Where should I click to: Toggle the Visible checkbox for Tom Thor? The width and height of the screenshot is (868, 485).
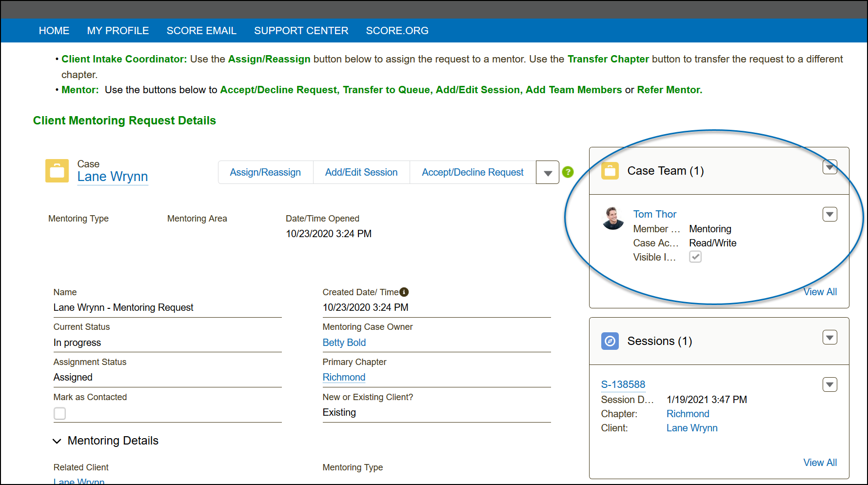click(695, 257)
